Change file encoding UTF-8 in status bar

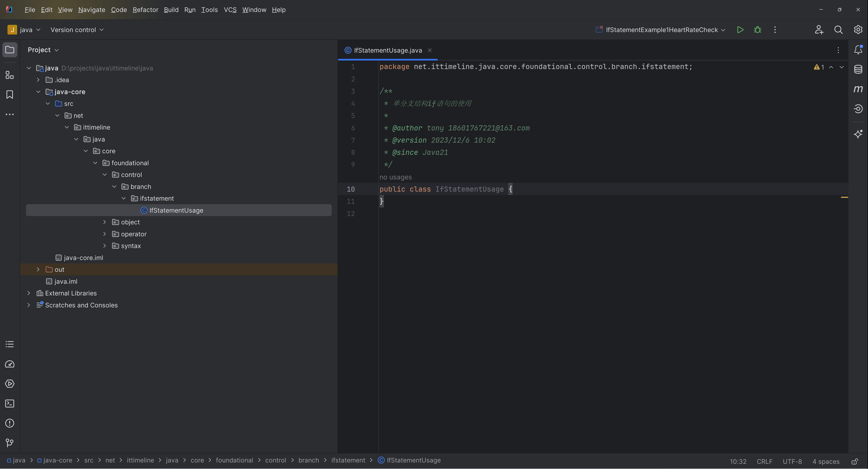pyautogui.click(x=792, y=461)
